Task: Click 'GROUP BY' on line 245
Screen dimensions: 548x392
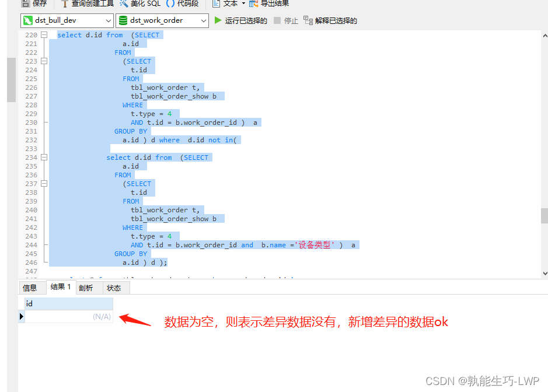Action: [x=131, y=254]
